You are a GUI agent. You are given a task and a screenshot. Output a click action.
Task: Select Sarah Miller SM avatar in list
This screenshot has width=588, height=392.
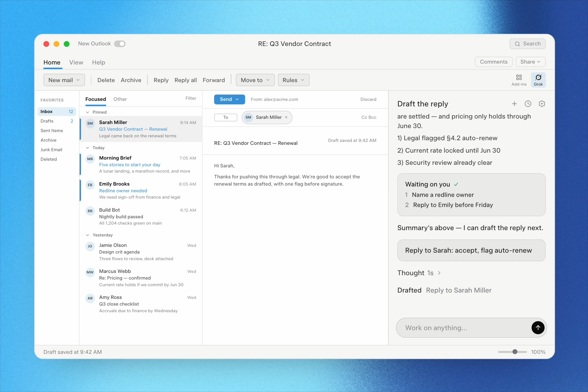(x=90, y=123)
